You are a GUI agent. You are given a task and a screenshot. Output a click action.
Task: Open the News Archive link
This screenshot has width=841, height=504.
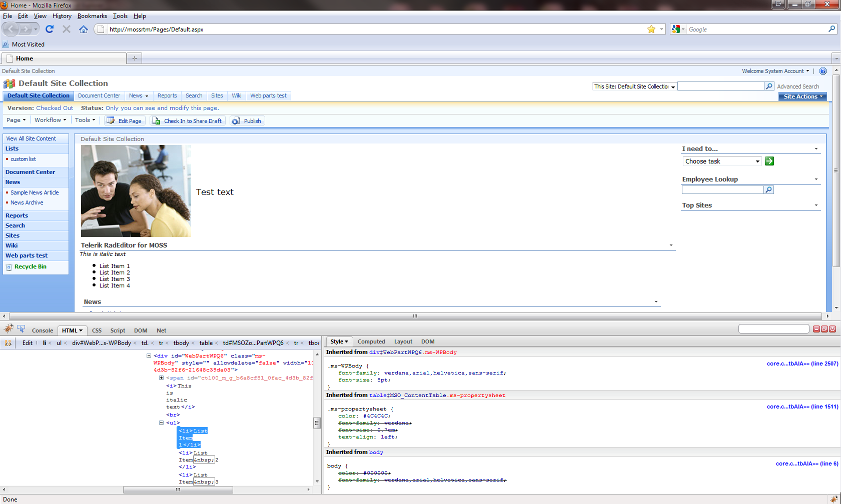point(27,202)
